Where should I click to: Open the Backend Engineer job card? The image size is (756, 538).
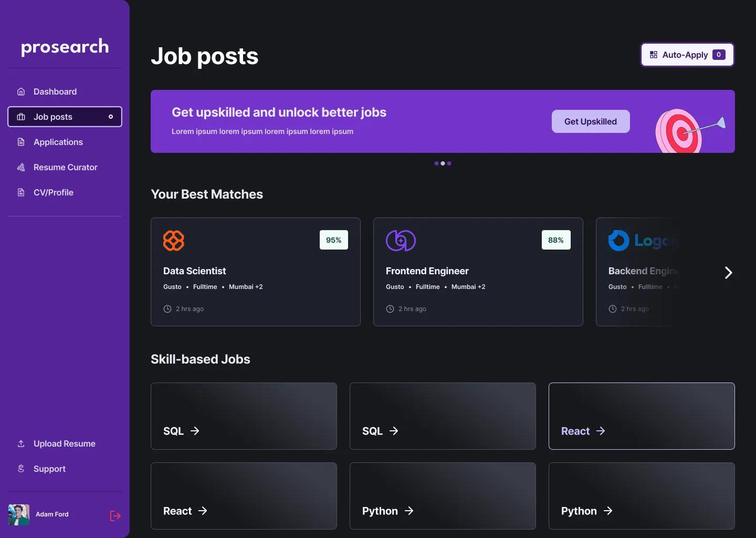pos(638,272)
